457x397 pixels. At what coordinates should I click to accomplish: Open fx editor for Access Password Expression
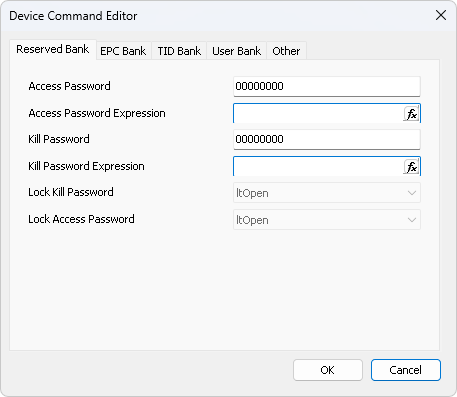coord(411,114)
